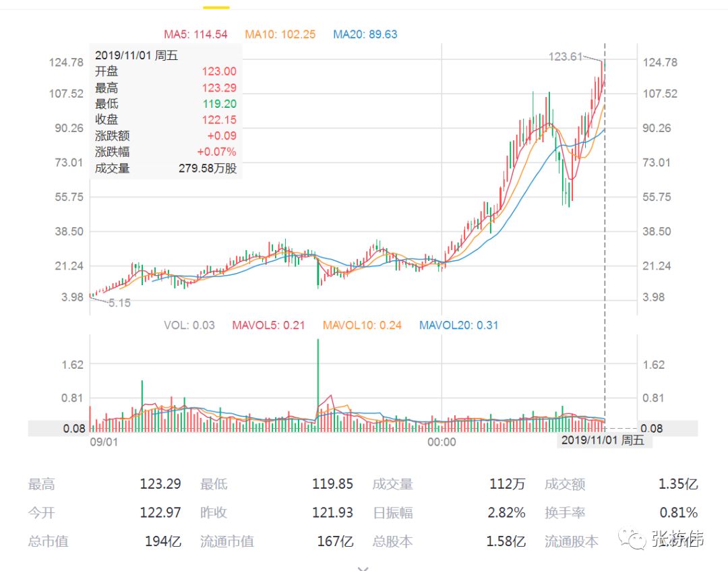
Task: Click 昨收 value 121.93
Action: pos(332,512)
